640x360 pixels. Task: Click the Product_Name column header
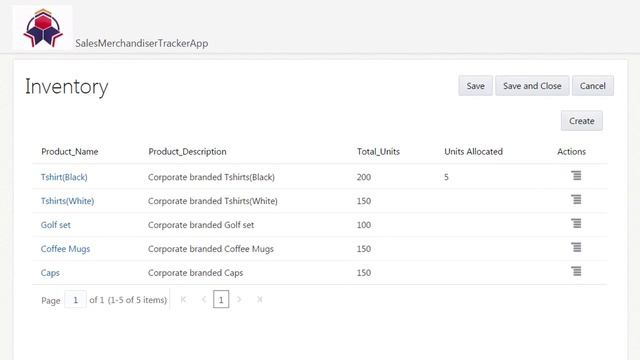(70, 151)
